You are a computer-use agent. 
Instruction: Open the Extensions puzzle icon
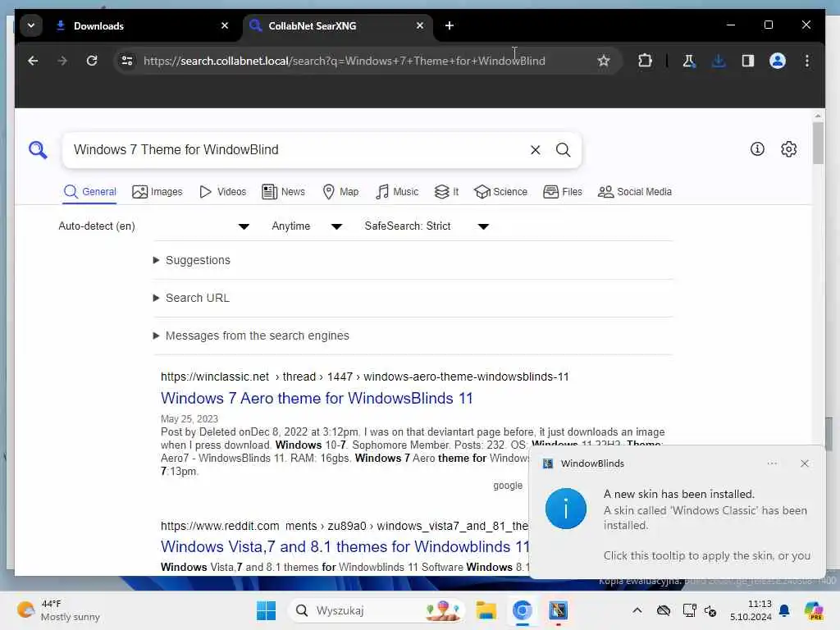click(645, 61)
